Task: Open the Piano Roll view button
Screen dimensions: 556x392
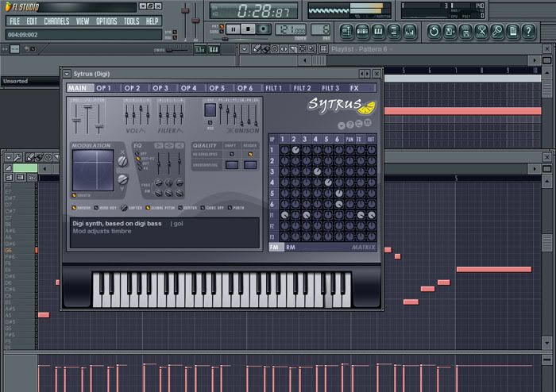Action: point(378,32)
